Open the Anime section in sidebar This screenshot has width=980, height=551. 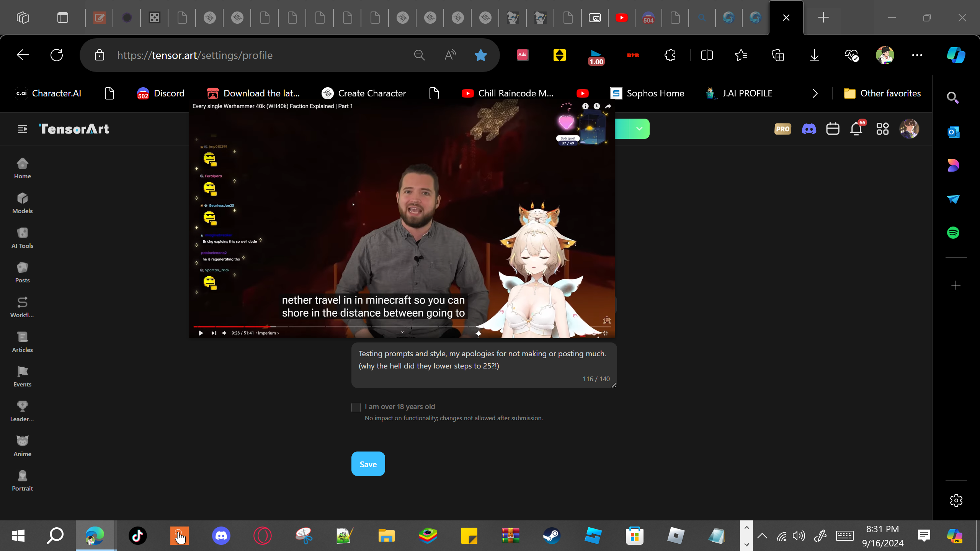coord(22,447)
